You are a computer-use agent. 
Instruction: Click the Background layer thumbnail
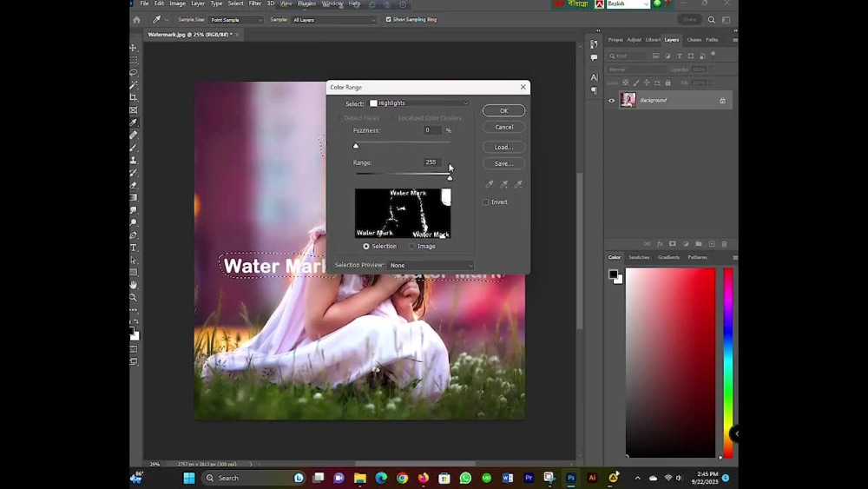pyautogui.click(x=628, y=100)
